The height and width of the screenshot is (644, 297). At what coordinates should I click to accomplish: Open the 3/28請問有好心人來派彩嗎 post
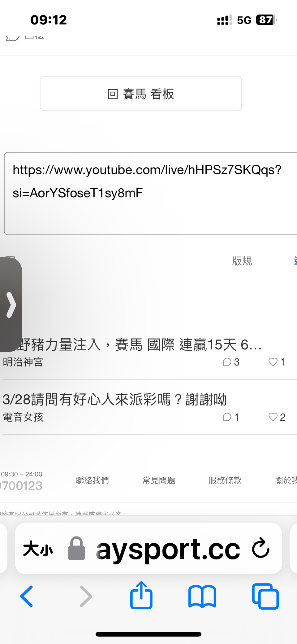(x=115, y=400)
